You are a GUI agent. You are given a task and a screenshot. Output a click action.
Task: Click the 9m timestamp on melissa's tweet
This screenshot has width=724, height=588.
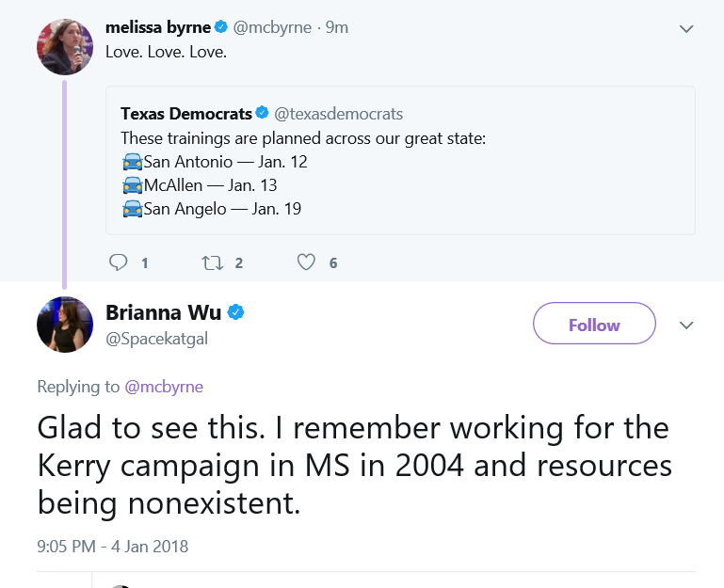coord(337,27)
